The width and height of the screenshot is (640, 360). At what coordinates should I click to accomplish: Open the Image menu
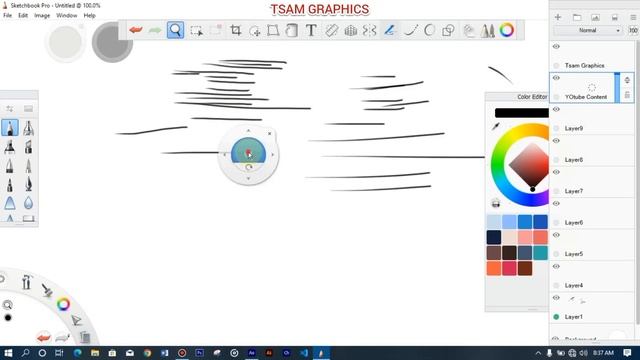click(x=42, y=16)
